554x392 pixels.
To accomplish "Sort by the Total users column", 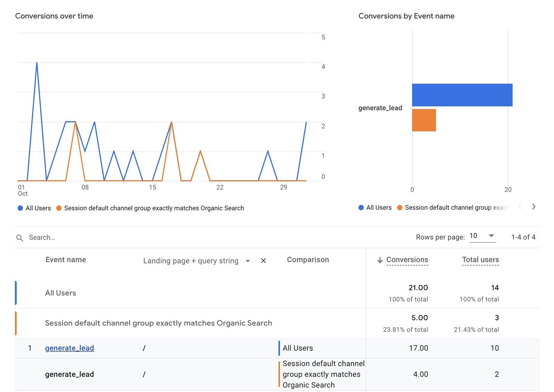I will pos(480,260).
